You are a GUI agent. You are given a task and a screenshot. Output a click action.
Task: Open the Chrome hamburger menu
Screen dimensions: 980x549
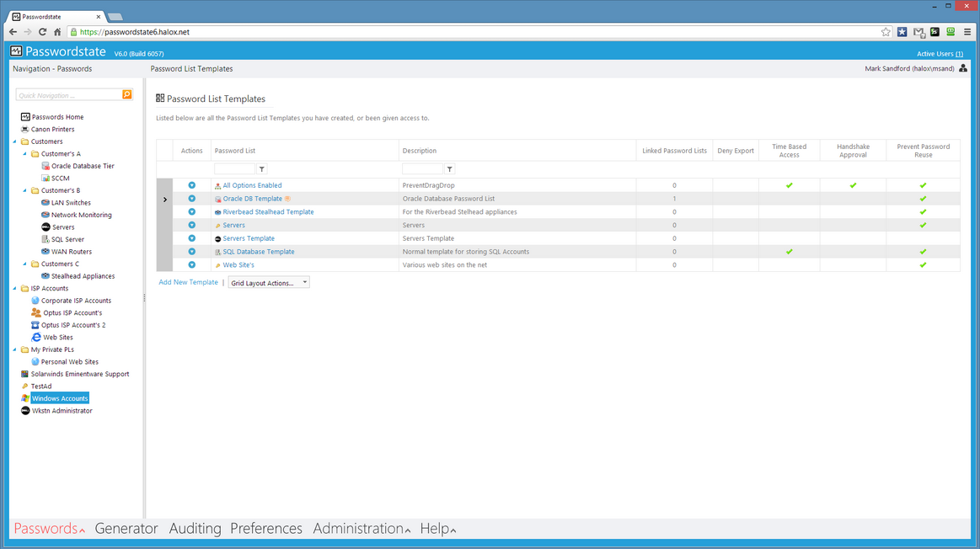[967, 32]
